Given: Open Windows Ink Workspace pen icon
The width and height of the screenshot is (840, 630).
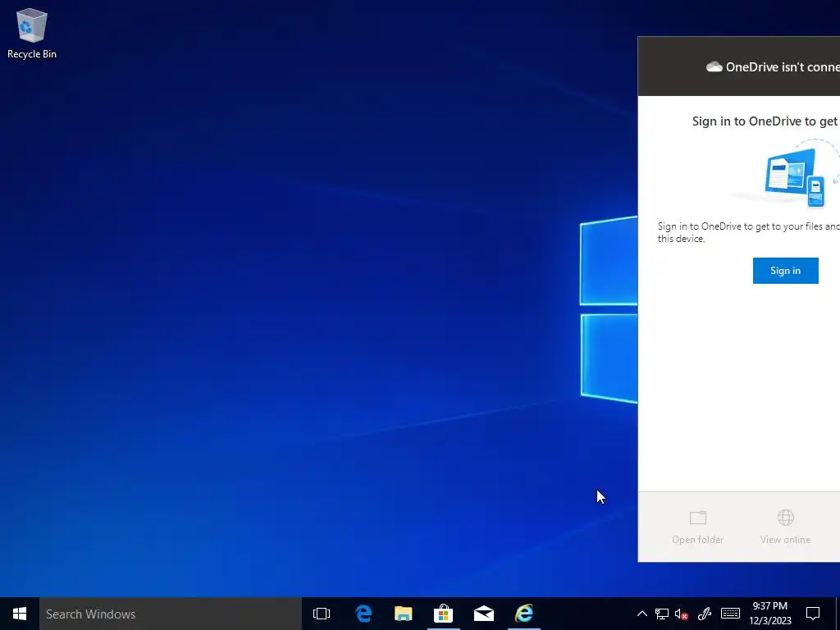Looking at the screenshot, I should [x=705, y=614].
